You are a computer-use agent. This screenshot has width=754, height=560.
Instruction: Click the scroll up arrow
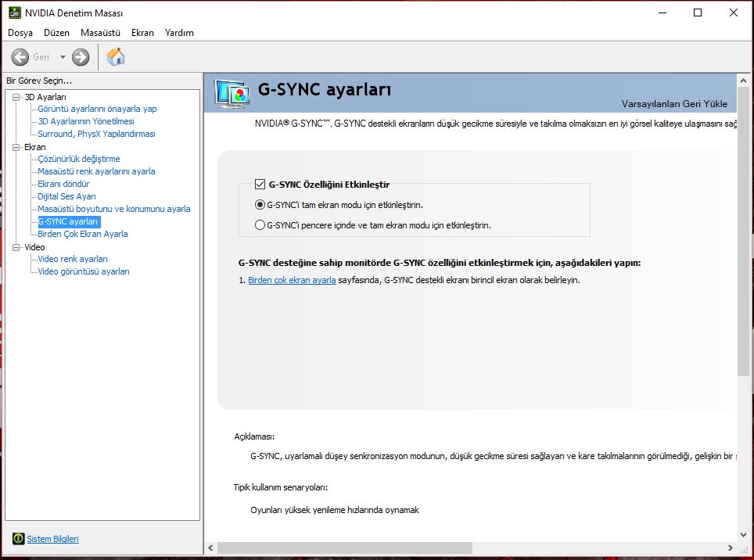coord(743,81)
